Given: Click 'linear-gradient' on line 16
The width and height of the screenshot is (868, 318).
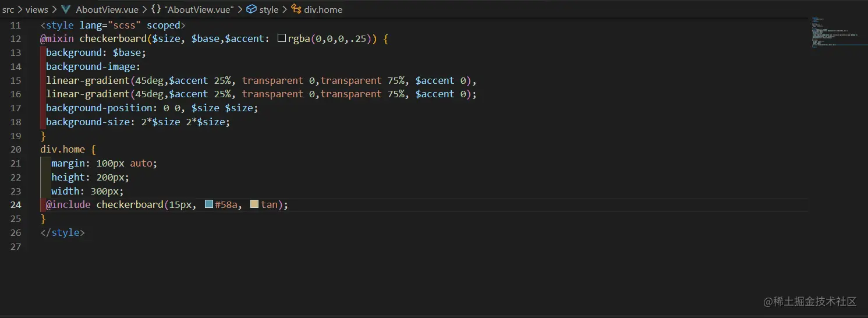Looking at the screenshot, I should (x=88, y=94).
